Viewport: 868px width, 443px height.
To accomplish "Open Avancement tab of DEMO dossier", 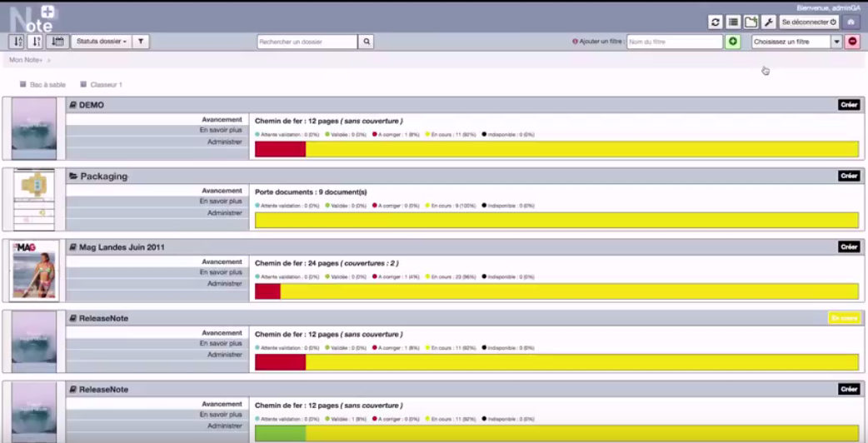I will pos(221,120).
